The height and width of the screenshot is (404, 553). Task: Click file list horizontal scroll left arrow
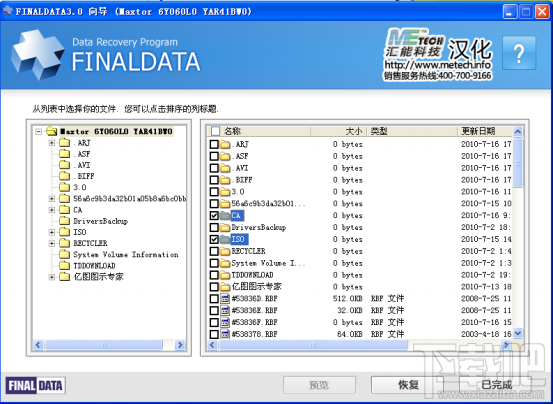212,345
